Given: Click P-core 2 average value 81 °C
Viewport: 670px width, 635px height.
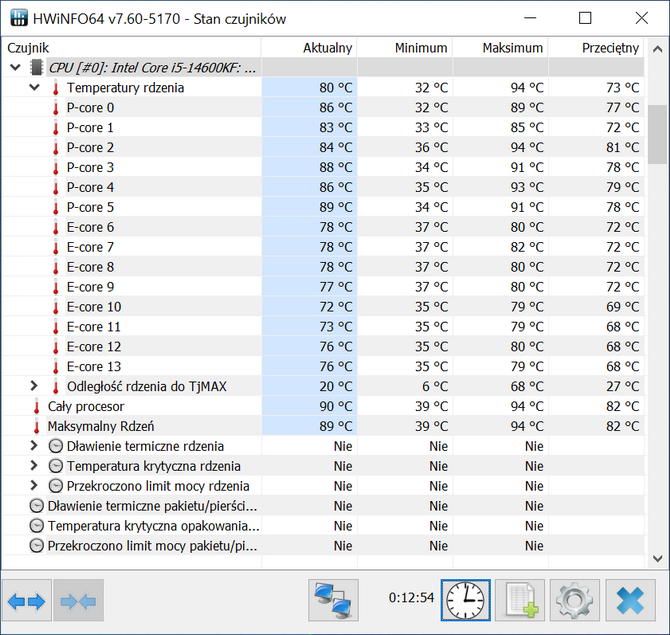Looking at the screenshot, I should (x=623, y=147).
